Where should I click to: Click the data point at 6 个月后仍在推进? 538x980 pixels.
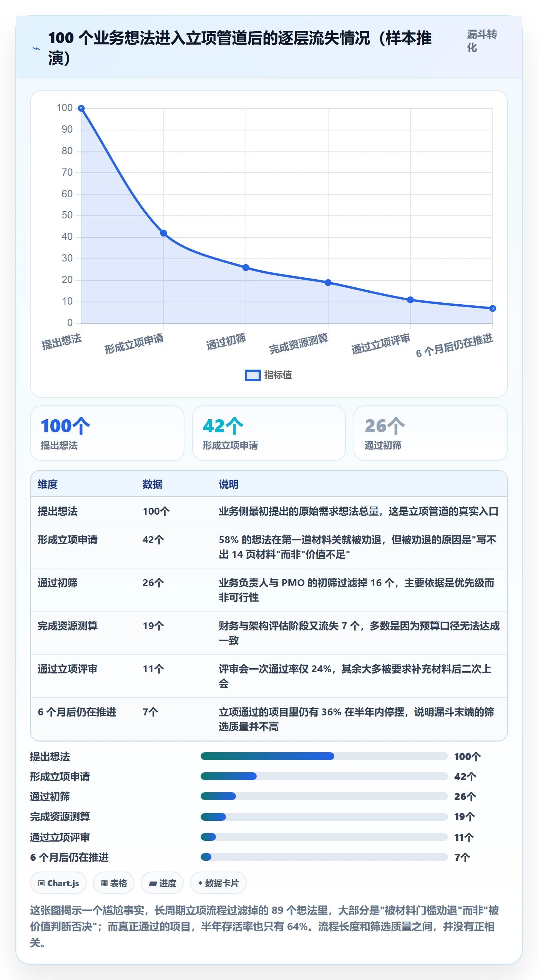tap(493, 308)
